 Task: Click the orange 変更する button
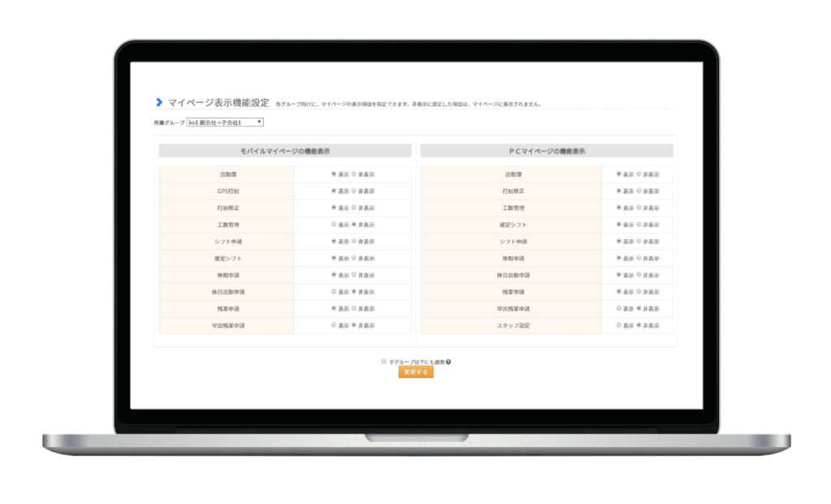click(415, 373)
